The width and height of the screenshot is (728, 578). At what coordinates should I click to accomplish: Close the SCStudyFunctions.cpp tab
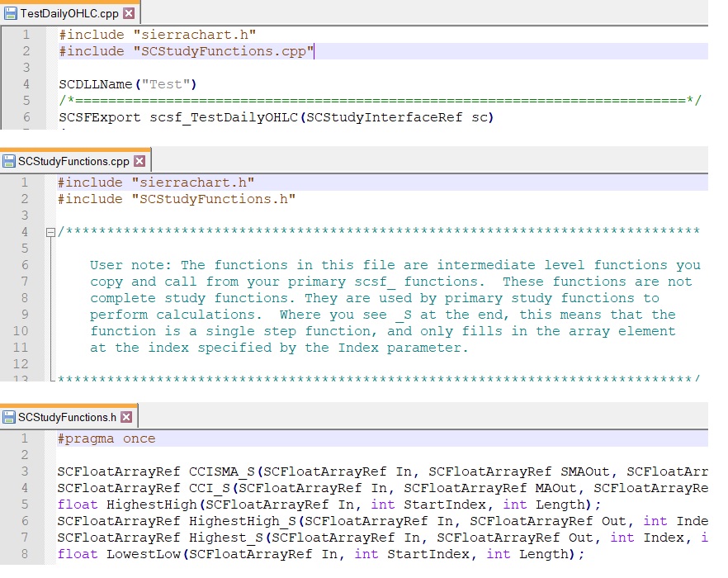pyautogui.click(x=139, y=161)
